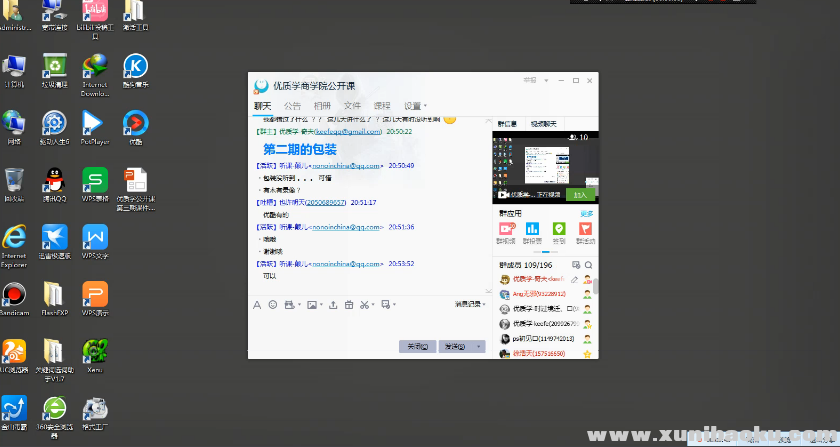
Task: Open the group sign-in (签到) app
Action: (x=558, y=230)
